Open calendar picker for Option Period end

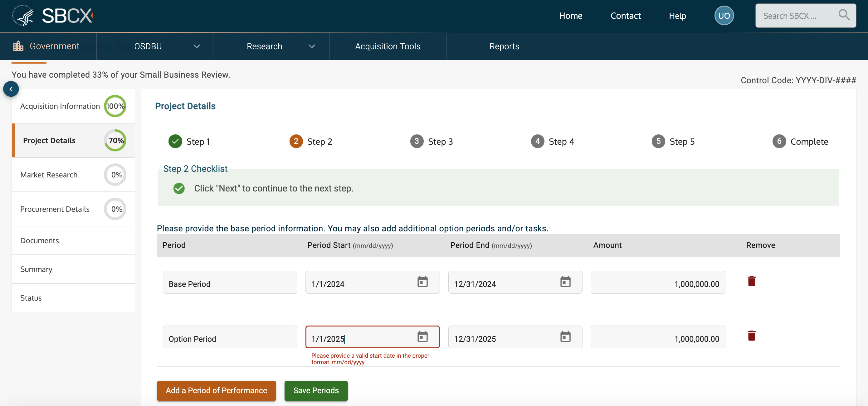[565, 337]
